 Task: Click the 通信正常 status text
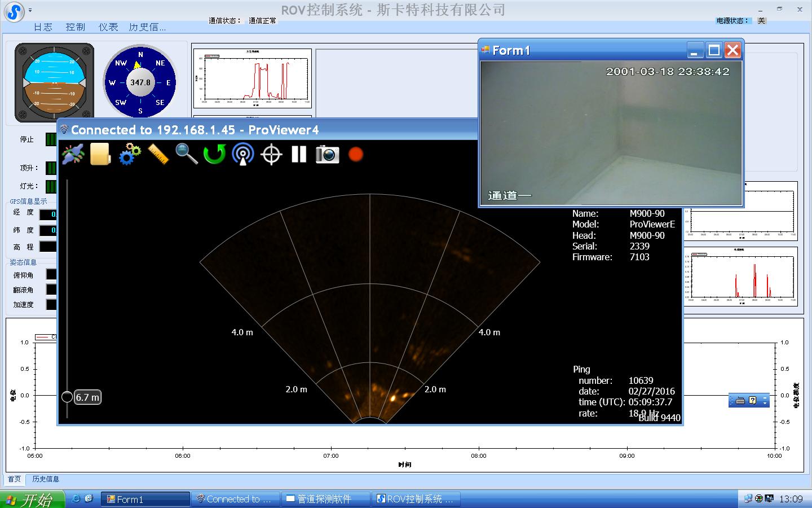263,21
